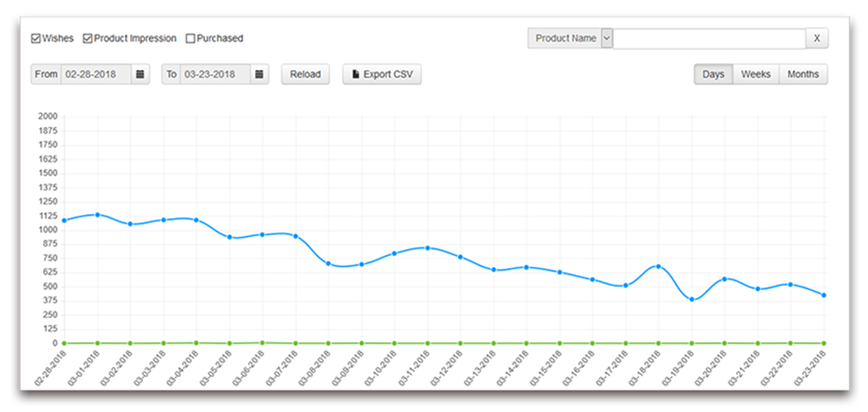Open the From date calendar icon
The image size is (868, 412).
pyautogui.click(x=140, y=74)
